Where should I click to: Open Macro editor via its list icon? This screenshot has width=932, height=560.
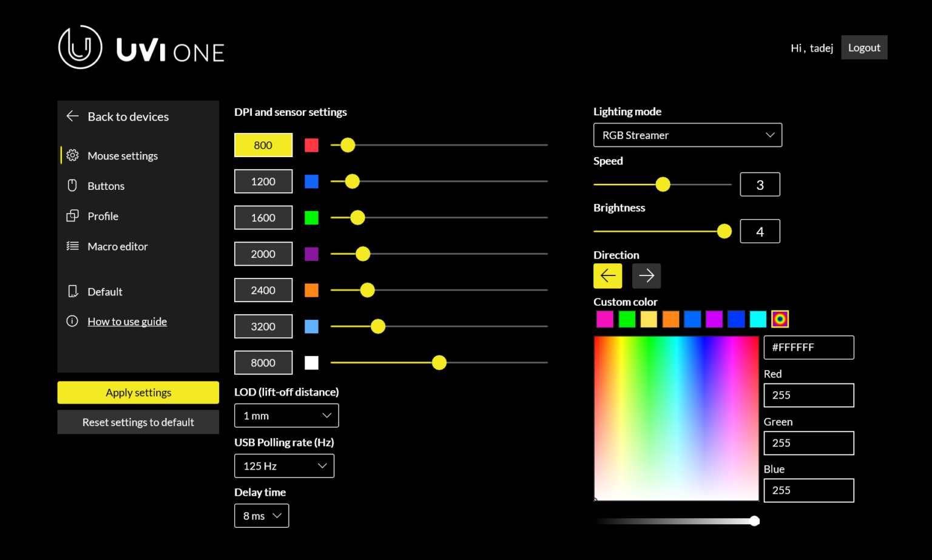tap(72, 246)
